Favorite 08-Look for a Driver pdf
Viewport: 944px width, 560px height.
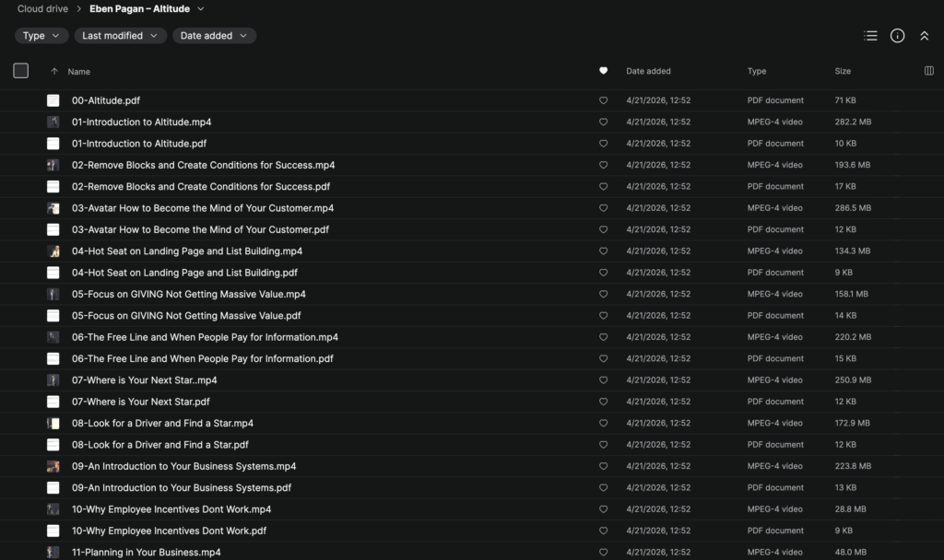coord(603,445)
